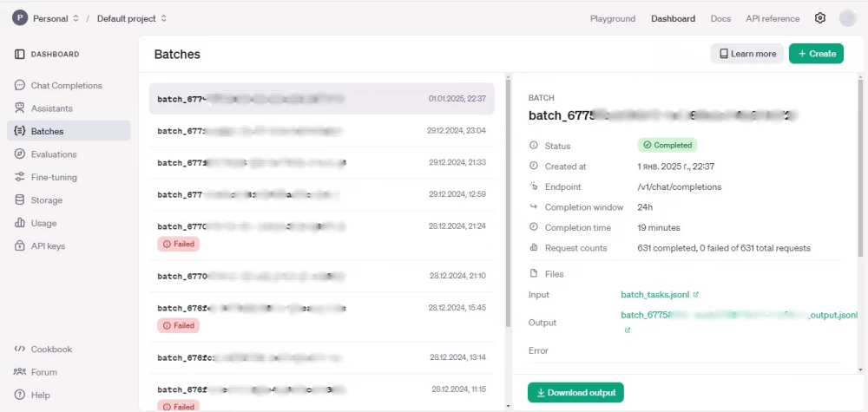Open the user profile avatar
This screenshot has height=412, width=868.
point(847,18)
